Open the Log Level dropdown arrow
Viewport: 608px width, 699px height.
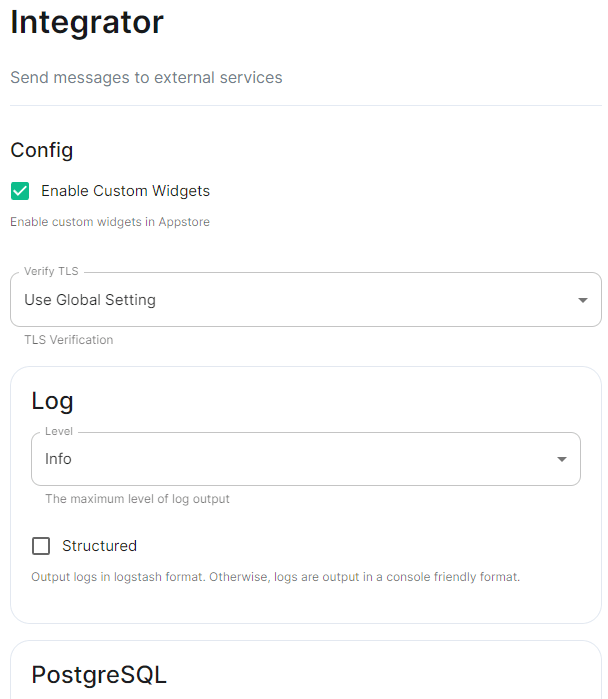pos(562,459)
